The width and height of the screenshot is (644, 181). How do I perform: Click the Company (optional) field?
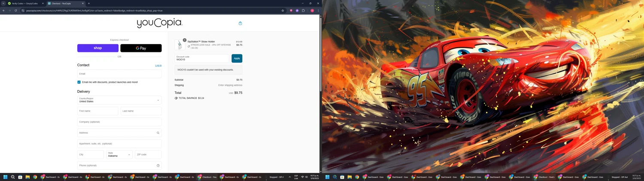[x=119, y=122]
